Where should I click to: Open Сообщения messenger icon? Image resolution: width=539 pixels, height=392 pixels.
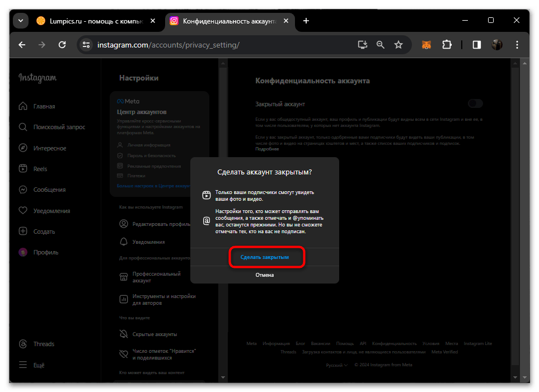click(x=23, y=190)
